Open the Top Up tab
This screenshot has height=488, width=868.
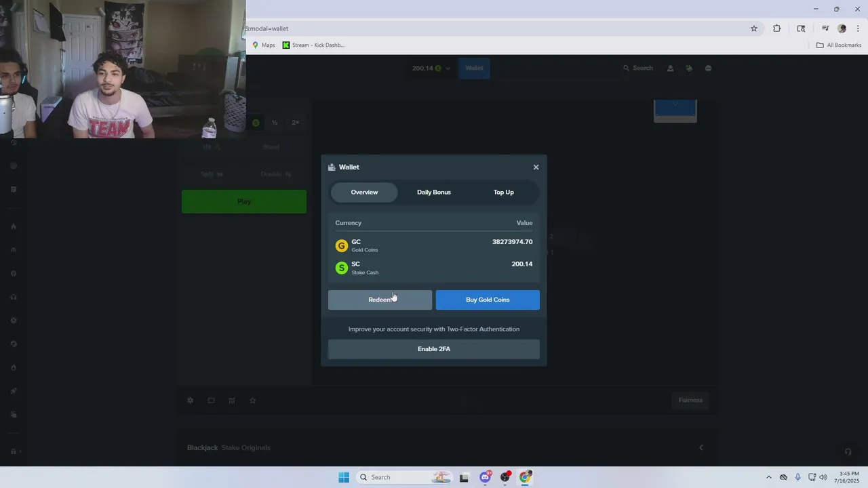[504, 192]
